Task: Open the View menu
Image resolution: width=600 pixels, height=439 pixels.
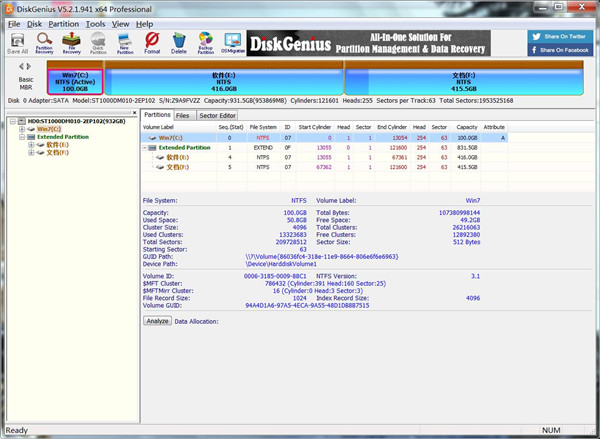Action: [120, 24]
